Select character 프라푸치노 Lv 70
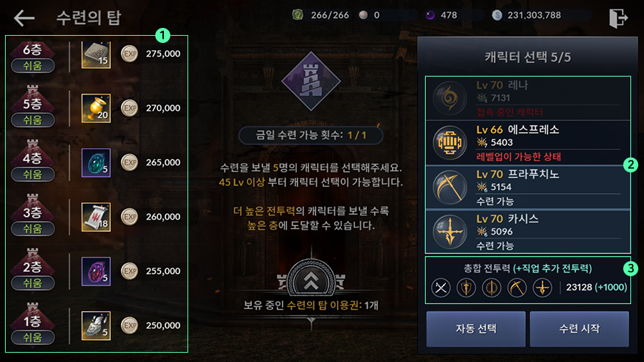The height and width of the screenshot is (362, 644). tap(528, 187)
